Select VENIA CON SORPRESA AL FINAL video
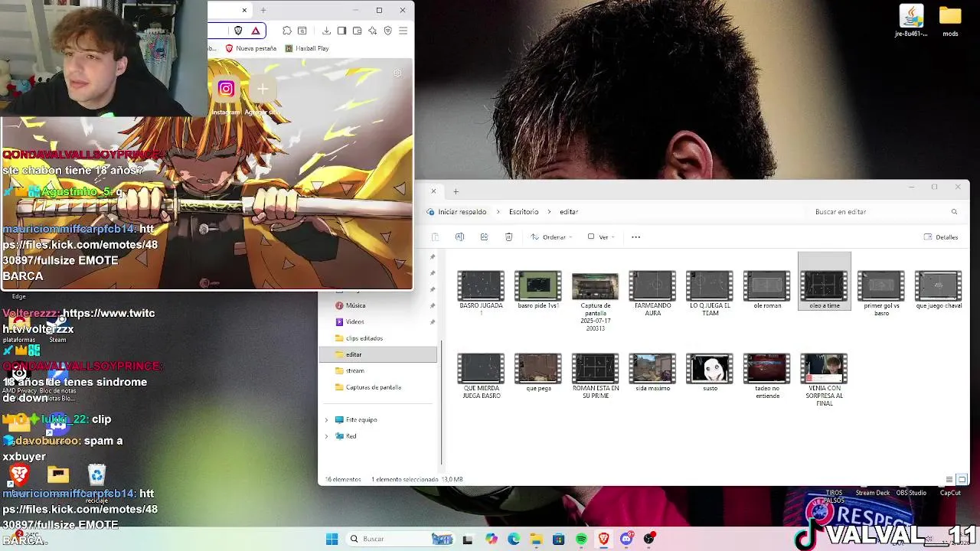Screen dimensions: 980x551 (x=824, y=380)
